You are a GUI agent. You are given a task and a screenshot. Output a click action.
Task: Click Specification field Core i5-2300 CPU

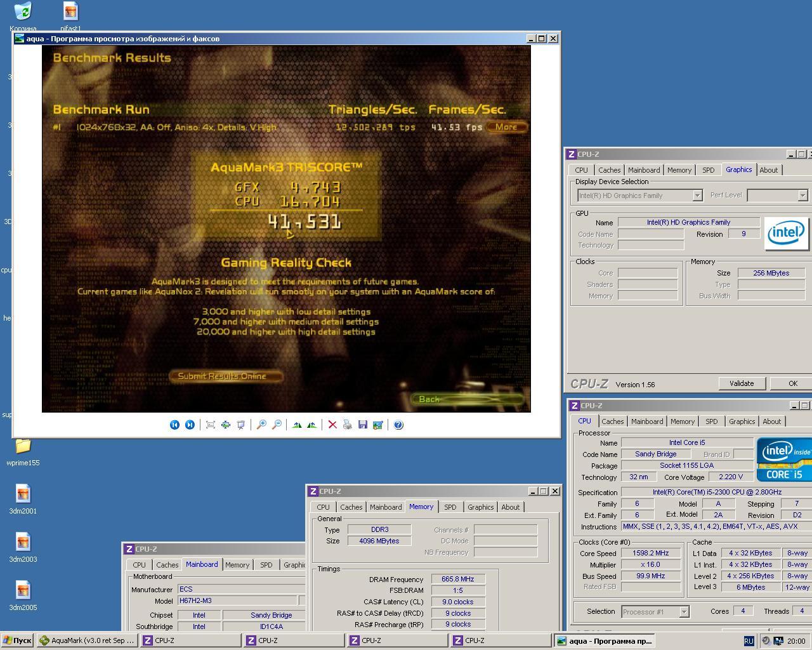[x=717, y=492]
